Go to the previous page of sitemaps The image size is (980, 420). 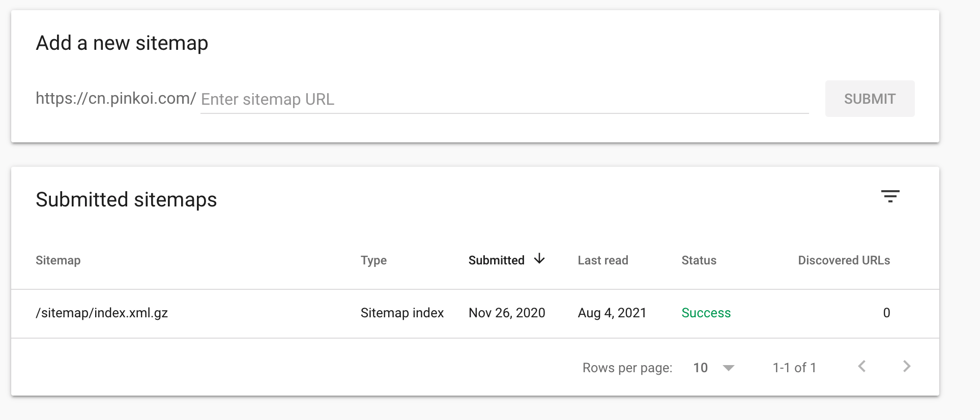(862, 367)
